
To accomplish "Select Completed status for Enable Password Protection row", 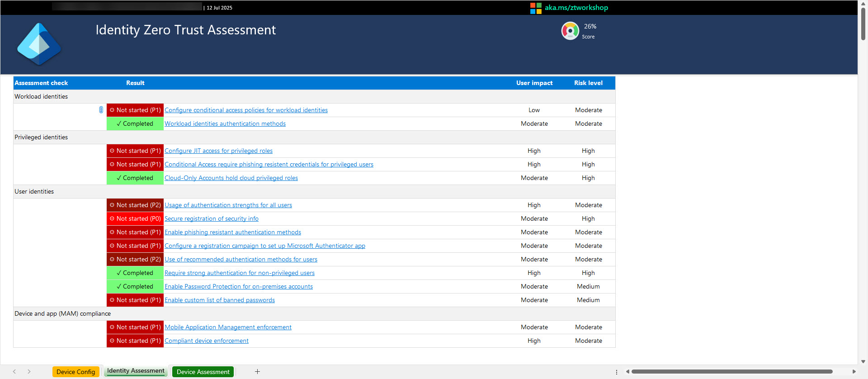I will tap(135, 286).
